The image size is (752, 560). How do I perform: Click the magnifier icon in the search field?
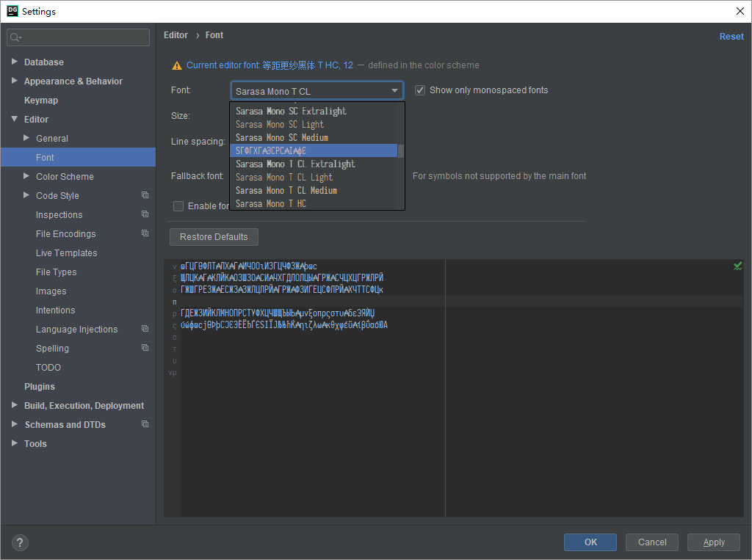pos(15,35)
